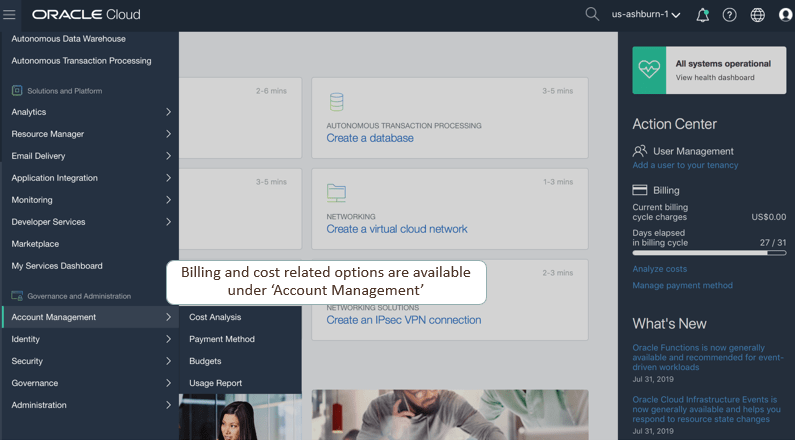The image size is (795, 440).
Task: Expand the Resource Manager submenu arrow
Action: pos(168,134)
